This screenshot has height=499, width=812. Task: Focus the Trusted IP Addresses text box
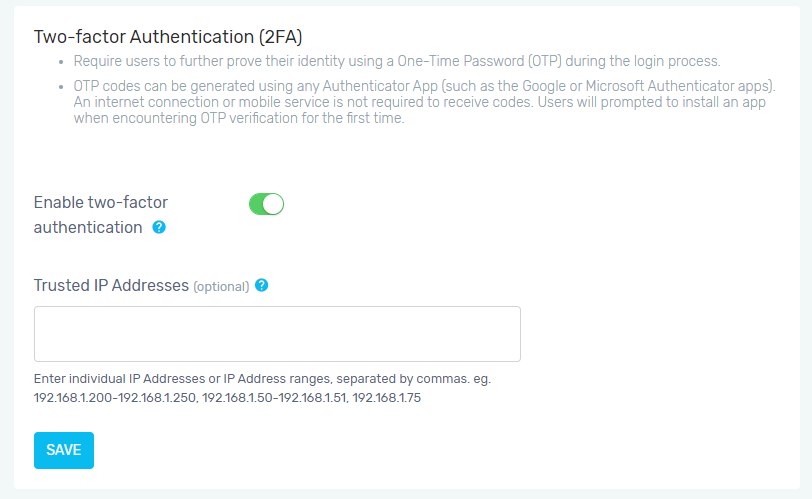(x=277, y=334)
